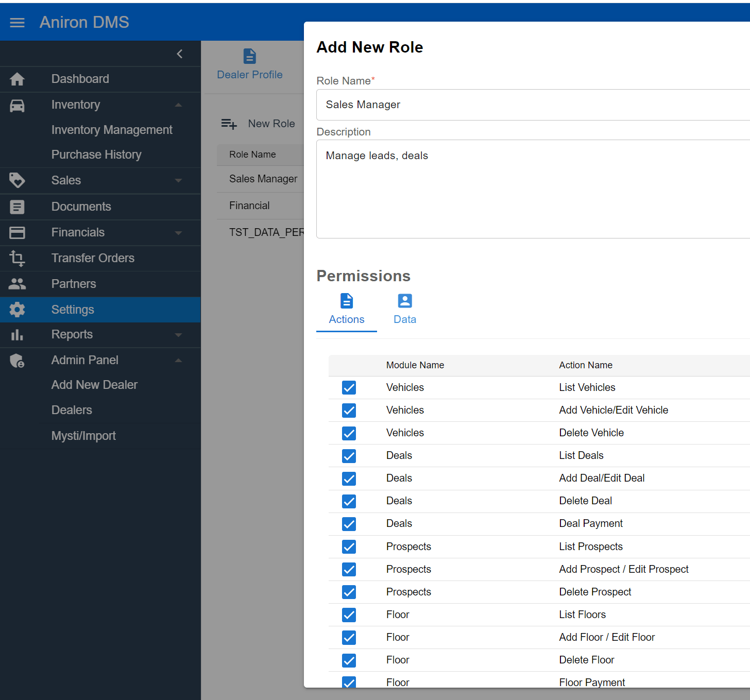Image resolution: width=750 pixels, height=700 pixels.
Task: Toggle the Add Prospect / Edit Prospect checkbox
Action: pos(349,569)
